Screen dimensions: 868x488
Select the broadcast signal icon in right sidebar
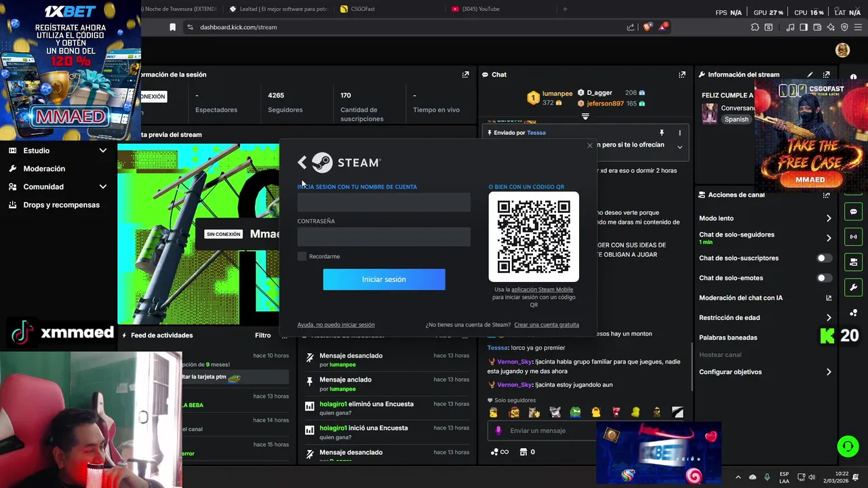click(x=853, y=237)
